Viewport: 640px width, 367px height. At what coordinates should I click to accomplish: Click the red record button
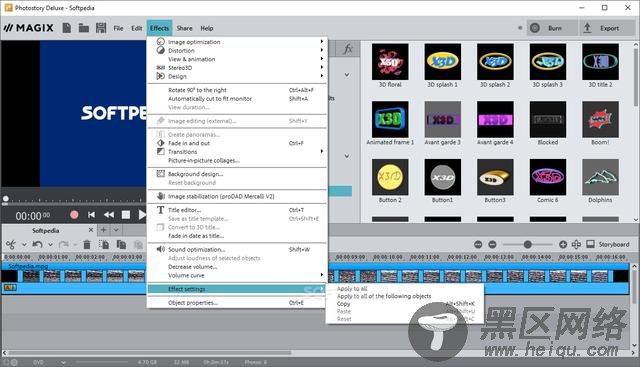[74, 215]
